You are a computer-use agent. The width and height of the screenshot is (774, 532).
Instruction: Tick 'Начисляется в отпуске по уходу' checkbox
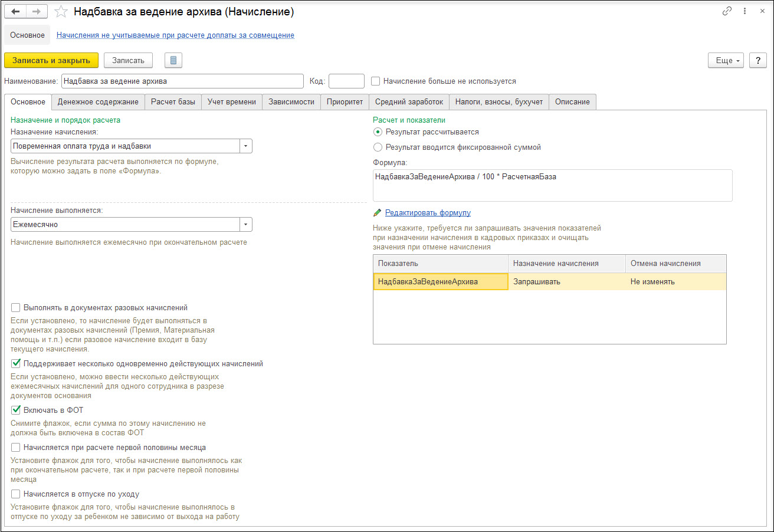coord(16,494)
